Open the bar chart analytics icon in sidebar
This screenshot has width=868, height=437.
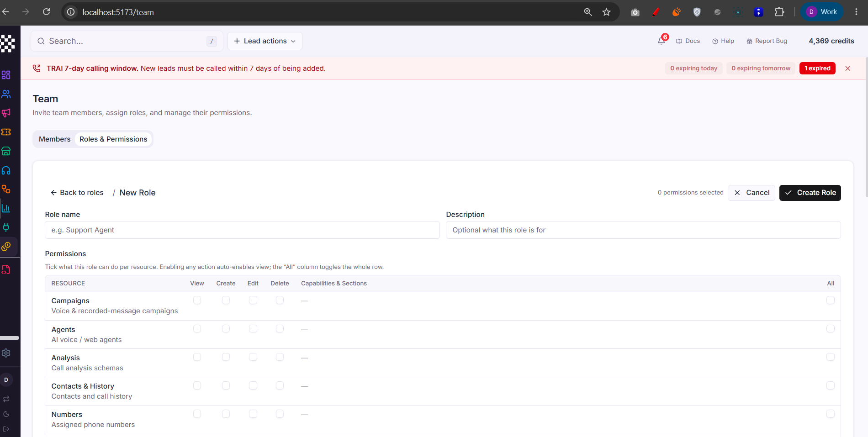pos(6,208)
